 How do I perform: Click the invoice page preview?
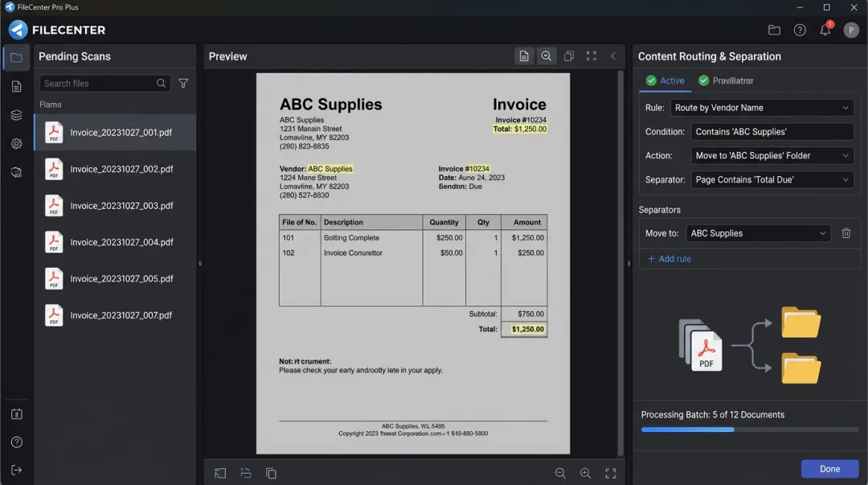(413, 263)
